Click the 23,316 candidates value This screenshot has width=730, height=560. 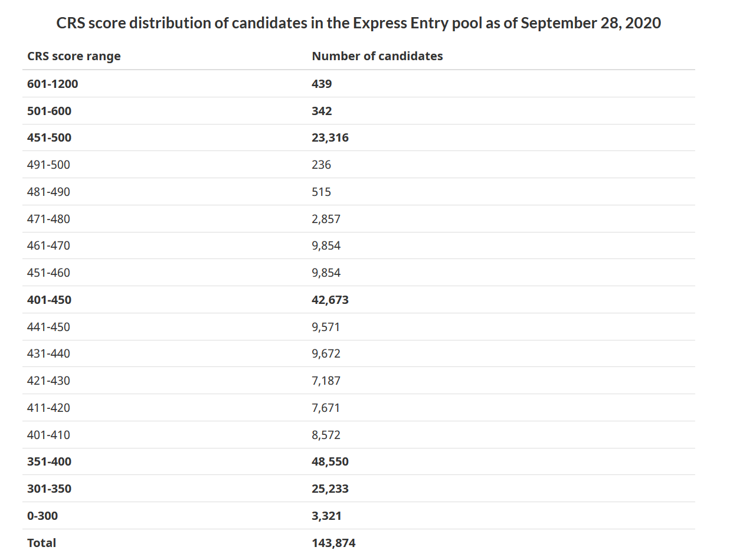pyautogui.click(x=330, y=138)
